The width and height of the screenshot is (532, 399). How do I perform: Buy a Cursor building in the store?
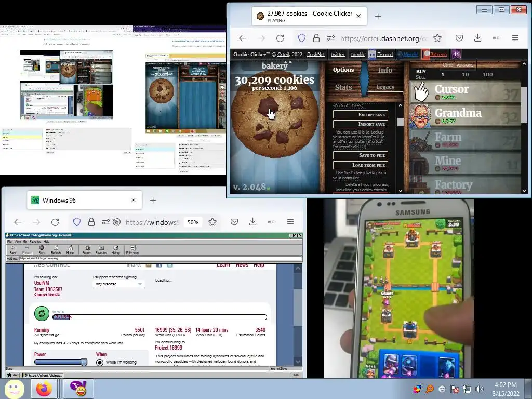click(x=465, y=92)
